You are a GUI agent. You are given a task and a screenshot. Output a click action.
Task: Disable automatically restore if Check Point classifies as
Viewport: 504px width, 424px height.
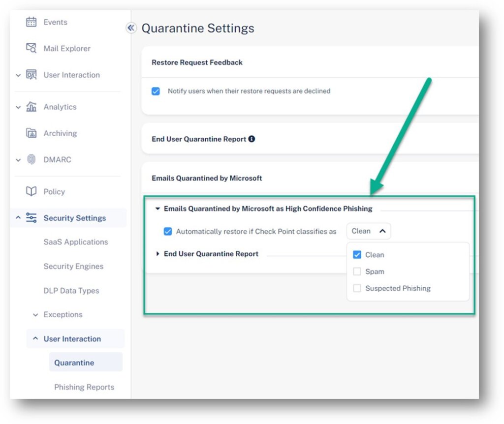pos(169,231)
